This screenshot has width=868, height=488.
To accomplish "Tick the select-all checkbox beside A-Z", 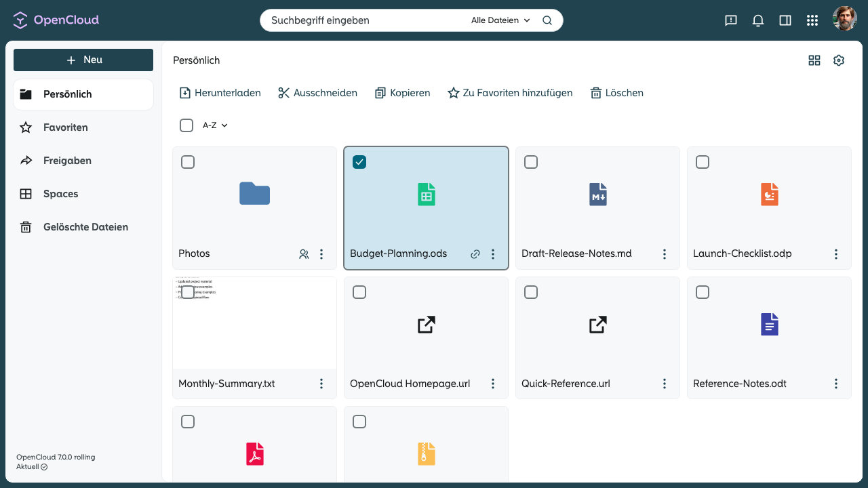I will [186, 125].
